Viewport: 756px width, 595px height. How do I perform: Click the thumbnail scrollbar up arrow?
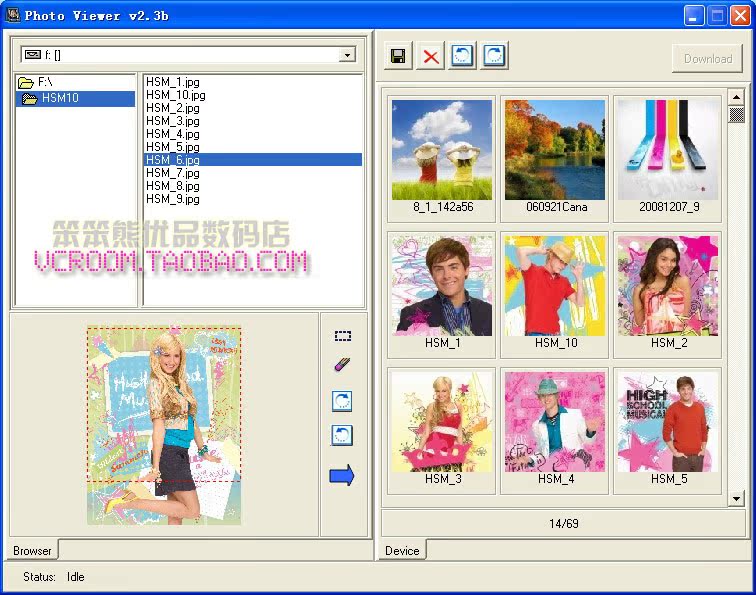pos(736,97)
